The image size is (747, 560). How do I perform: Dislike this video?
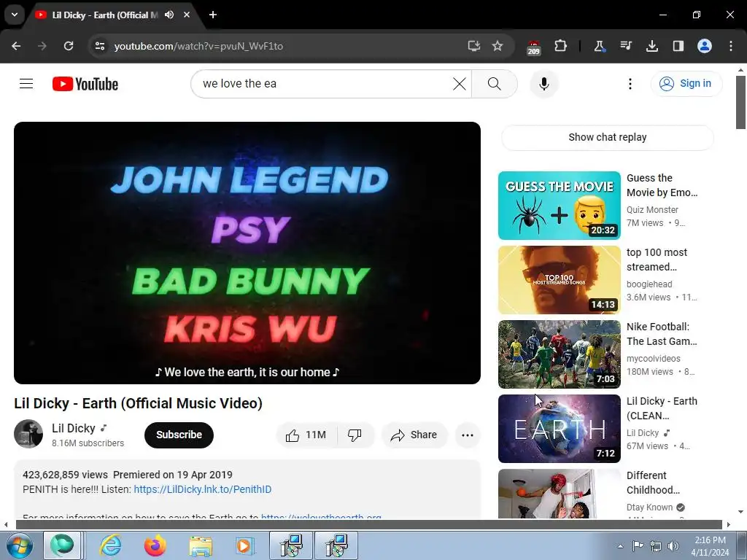[x=355, y=435]
